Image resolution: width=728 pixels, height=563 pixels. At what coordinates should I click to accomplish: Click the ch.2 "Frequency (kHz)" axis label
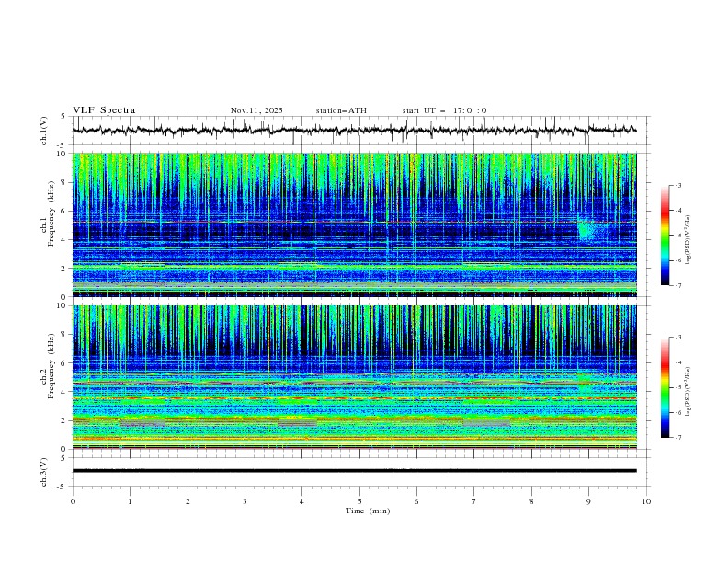coord(51,364)
